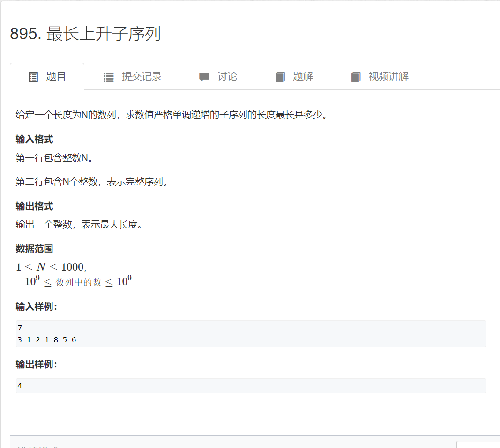The height and width of the screenshot is (448, 500).
Task: Click the list icon beside 提交记录
Action: [108, 77]
